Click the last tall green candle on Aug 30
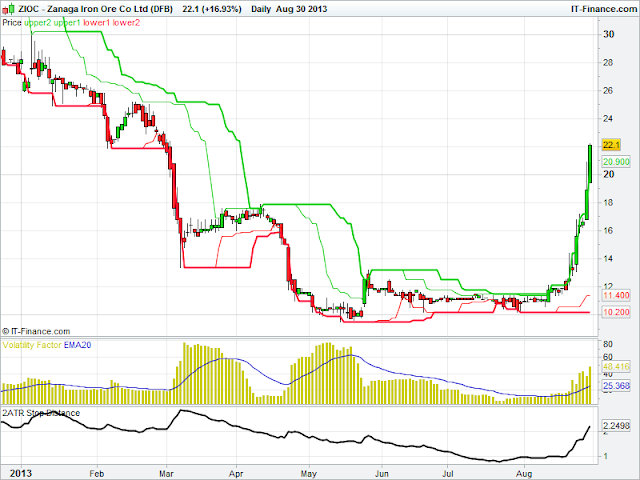This screenshot has width=640, height=480. (x=590, y=164)
